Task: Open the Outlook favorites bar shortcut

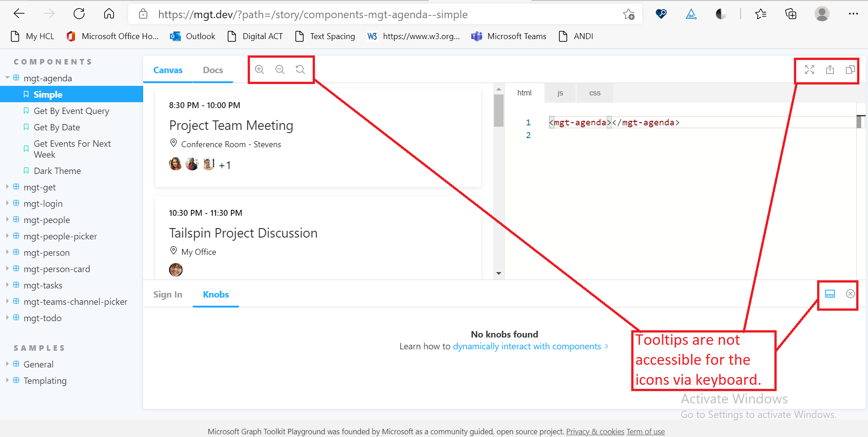Action: click(x=192, y=36)
